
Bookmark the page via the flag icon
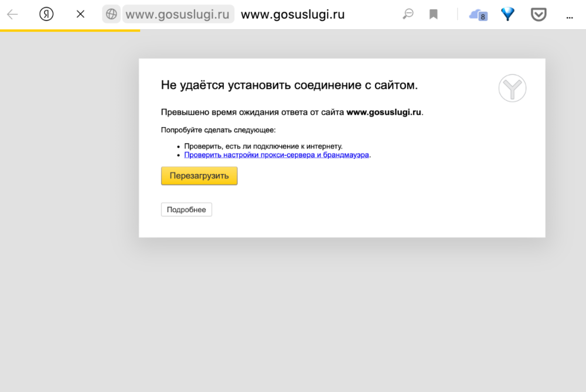tap(434, 13)
